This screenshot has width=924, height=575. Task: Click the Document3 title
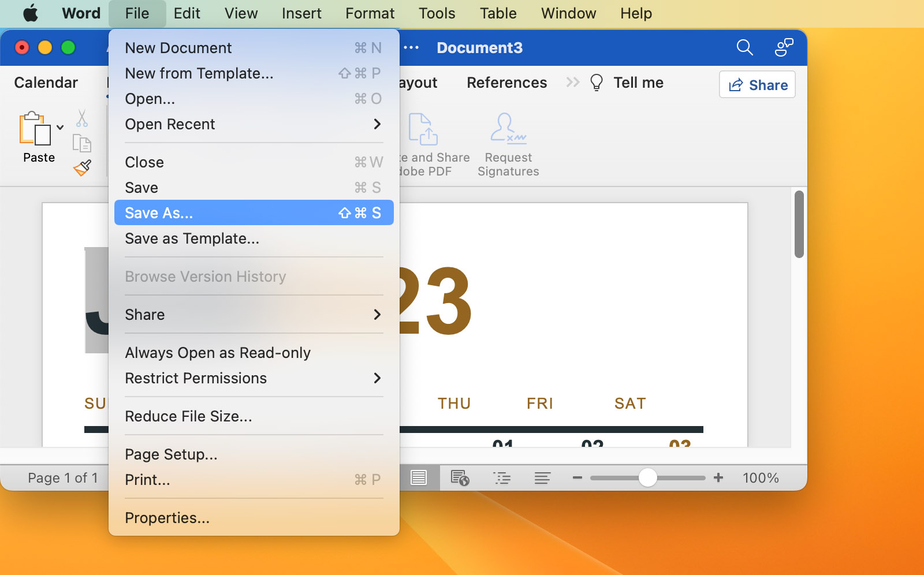(479, 47)
